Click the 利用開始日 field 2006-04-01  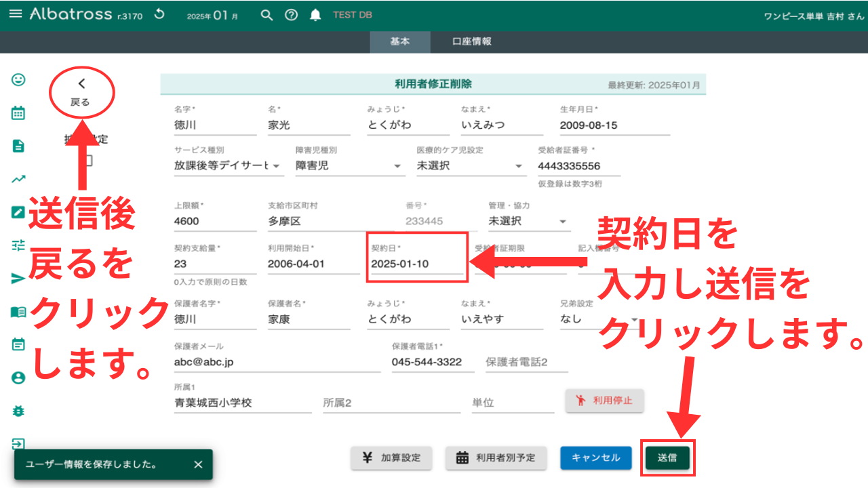(314, 264)
